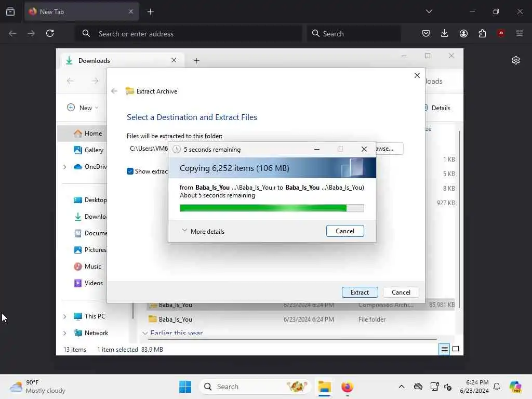Open Music in the navigation pane

(x=87, y=267)
